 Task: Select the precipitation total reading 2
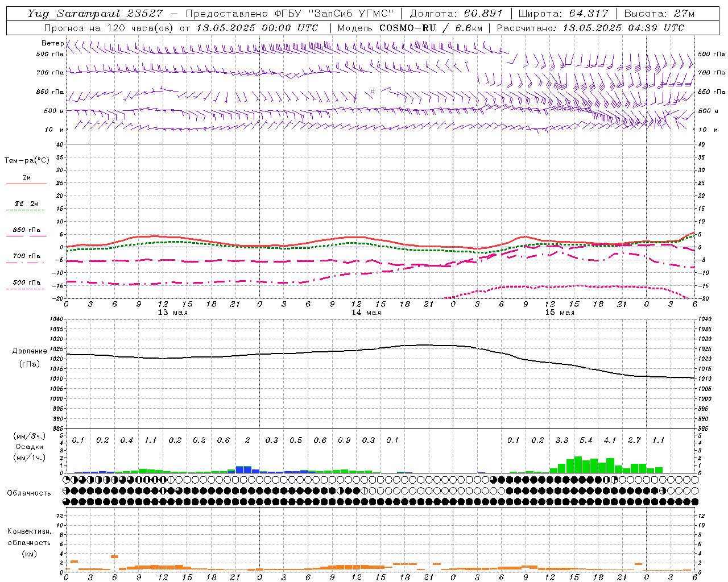coord(247,440)
